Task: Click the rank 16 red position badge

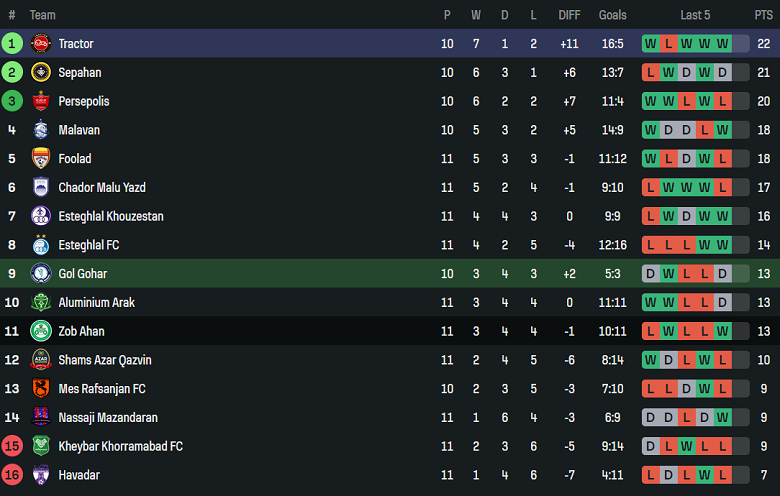Action: coord(12,475)
